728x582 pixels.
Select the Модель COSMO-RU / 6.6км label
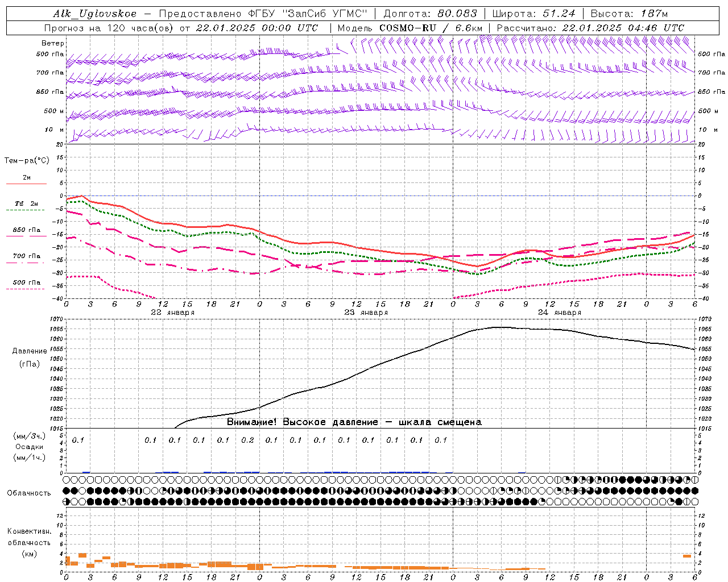point(409,28)
